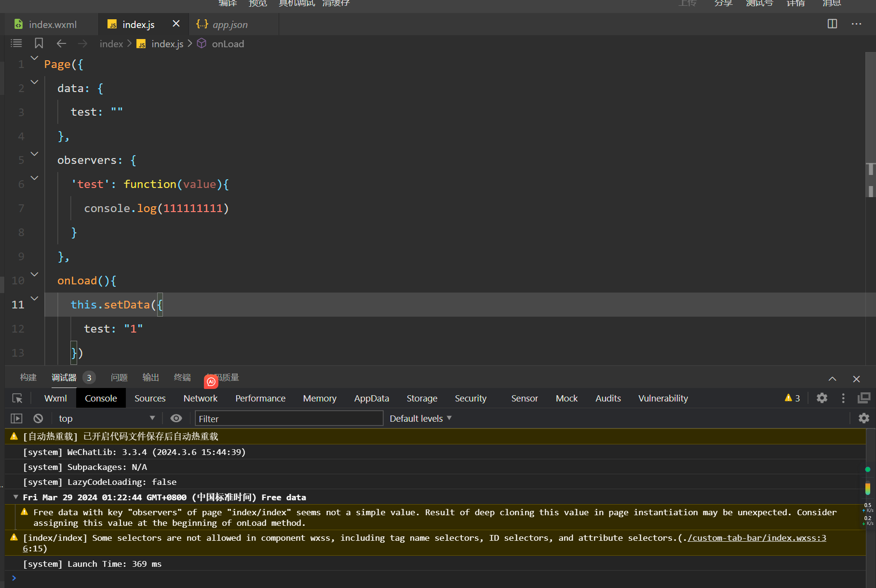Navigate back with the left arrow
This screenshot has width=876, height=588.
point(61,43)
